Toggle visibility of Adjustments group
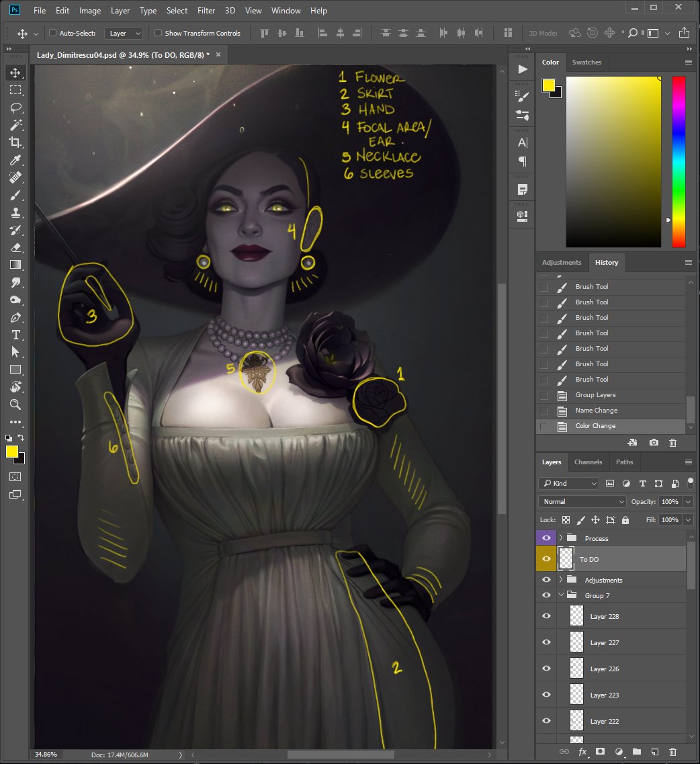 tap(546, 580)
